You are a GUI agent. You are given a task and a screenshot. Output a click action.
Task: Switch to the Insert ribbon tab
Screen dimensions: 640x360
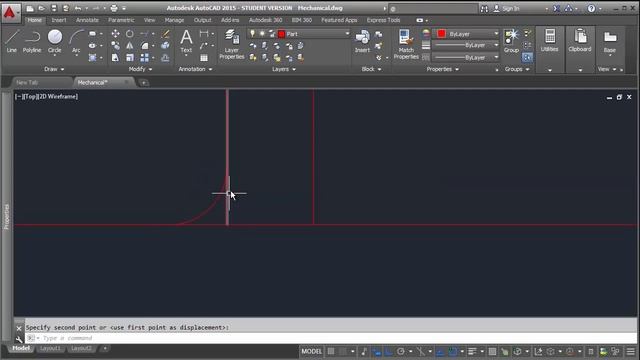(59, 20)
